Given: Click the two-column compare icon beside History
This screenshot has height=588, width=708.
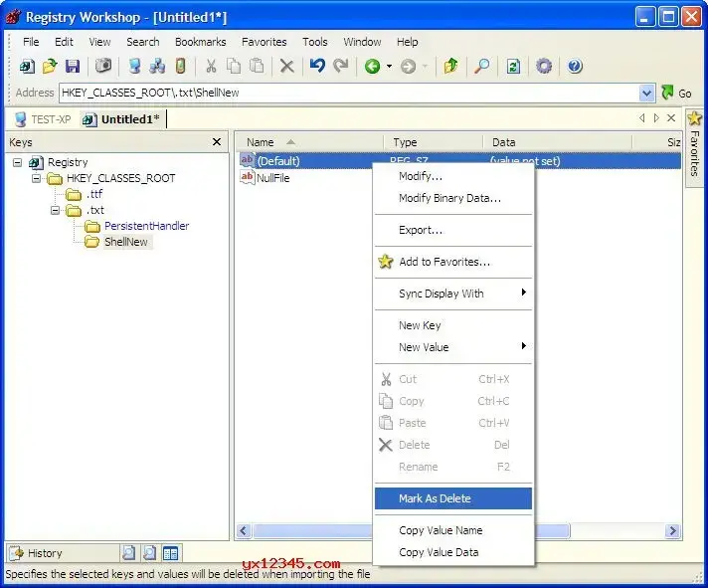Looking at the screenshot, I should 171,553.
